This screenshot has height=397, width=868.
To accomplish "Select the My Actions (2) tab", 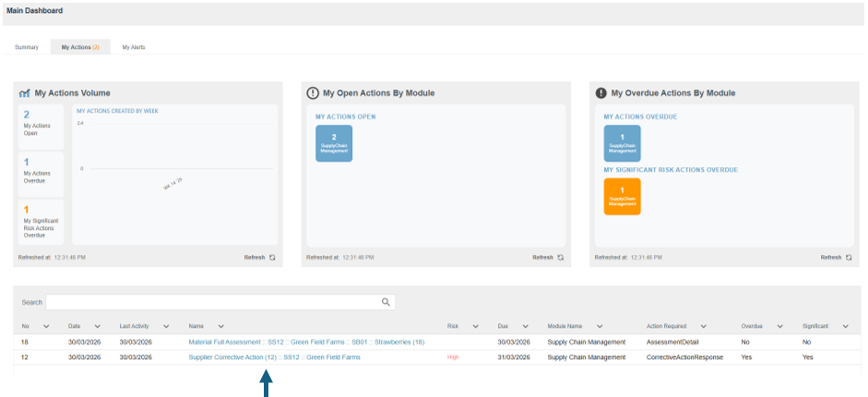I will pos(80,47).
